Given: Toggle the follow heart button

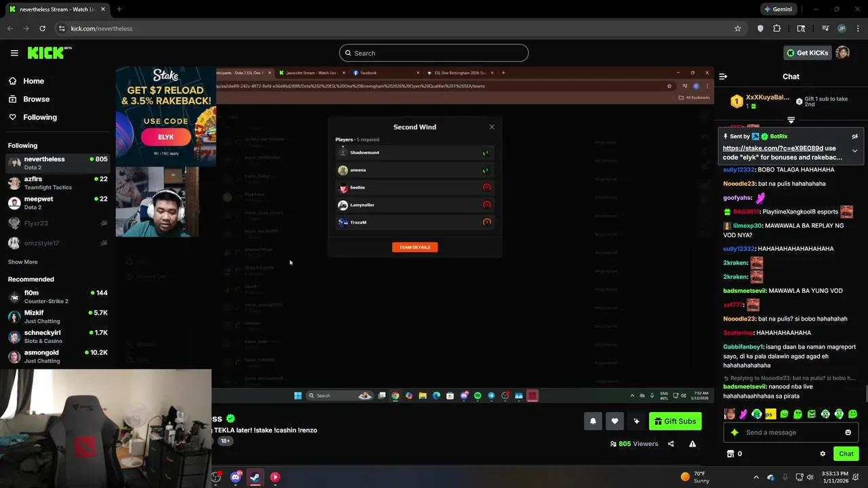Looking at the screenshot, I should click(614, 421).
